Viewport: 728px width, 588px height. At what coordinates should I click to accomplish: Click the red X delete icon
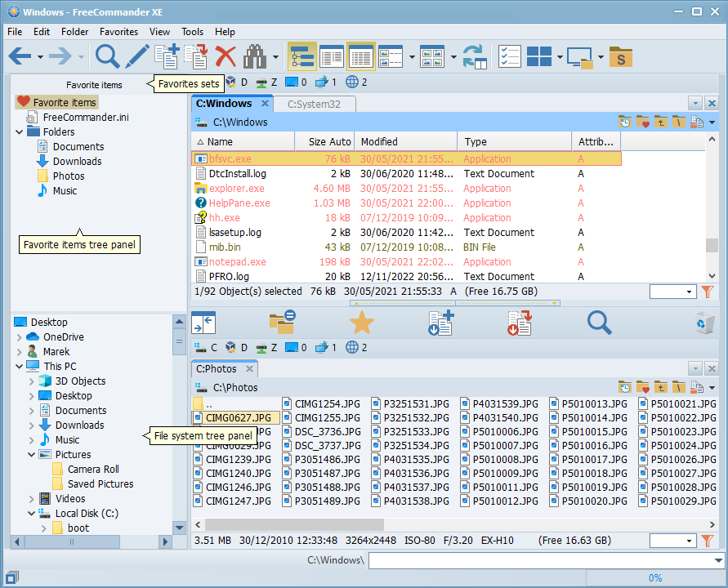(x=226, y=56)
